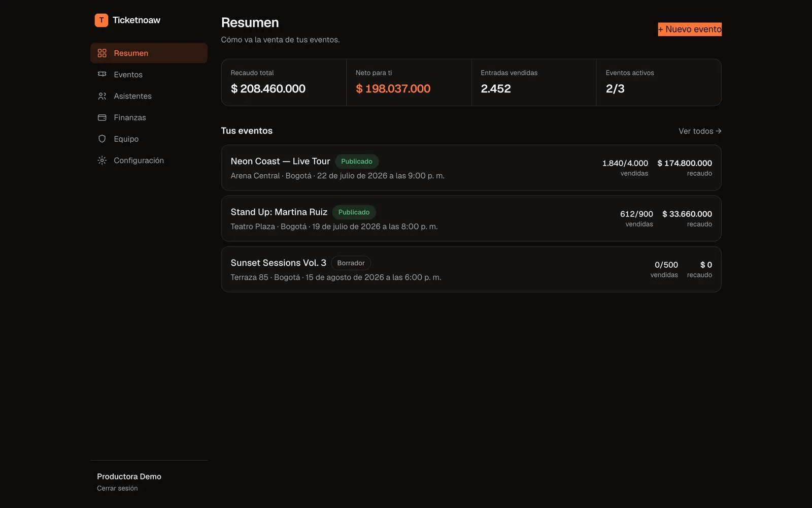Click the Ticketnoaw orange logo icon
Image resolution: width=812 pixels, height=508 pixels.
(x=101, y=20)
